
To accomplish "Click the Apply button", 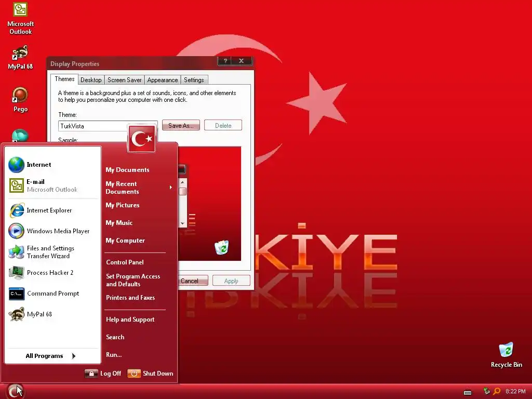I will point(231,281).
